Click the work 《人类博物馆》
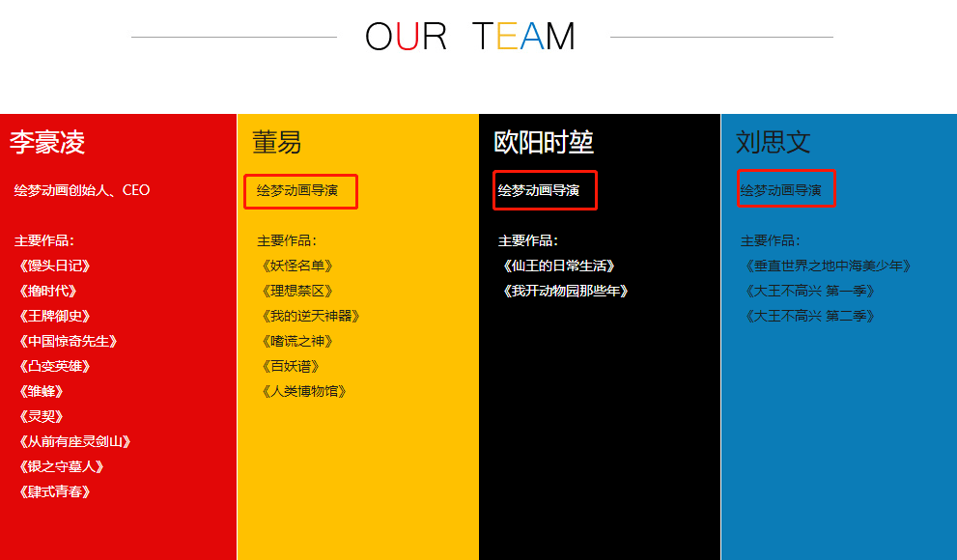 point(304,391)
